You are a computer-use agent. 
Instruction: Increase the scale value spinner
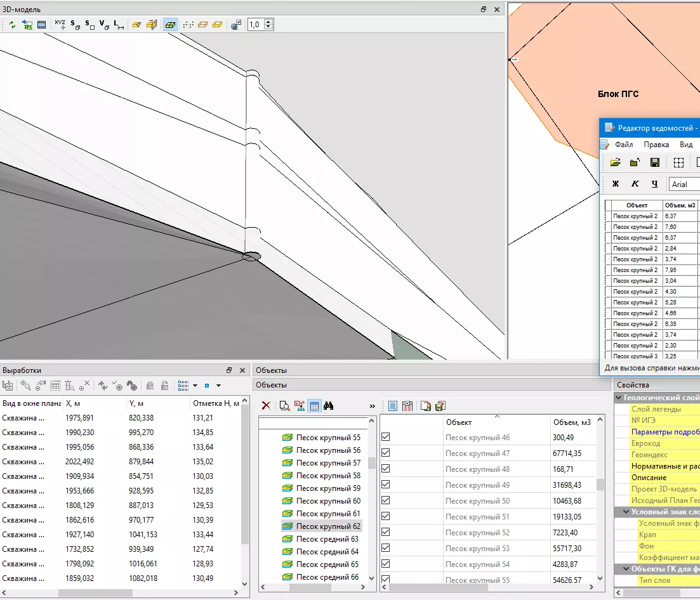tap(268, 22)
